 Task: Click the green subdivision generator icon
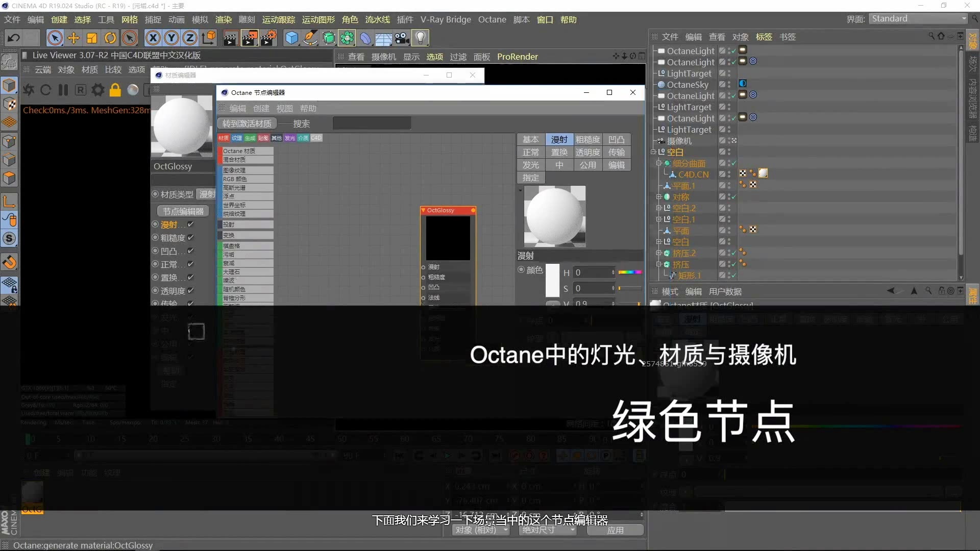pos(329,38)
